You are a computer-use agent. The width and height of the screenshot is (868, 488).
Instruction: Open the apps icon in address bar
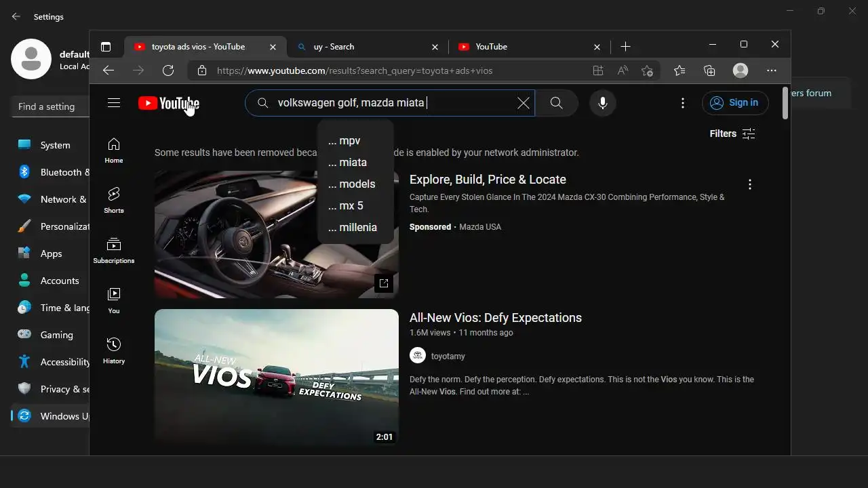coord(597,70)
